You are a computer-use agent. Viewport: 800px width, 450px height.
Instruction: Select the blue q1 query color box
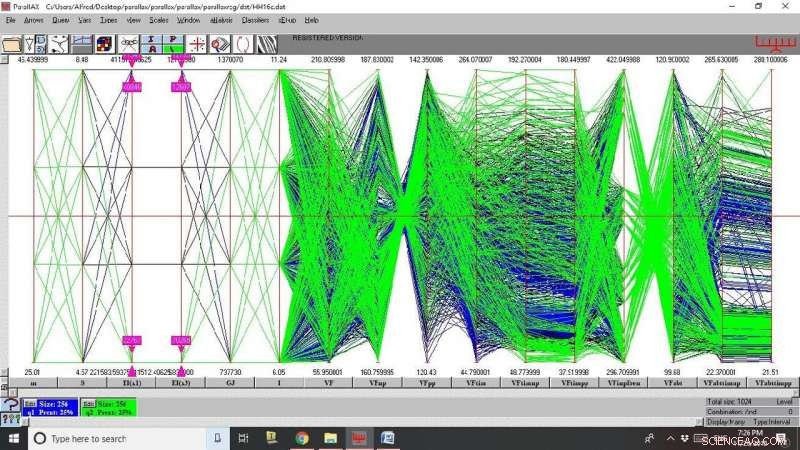(50, 408)
